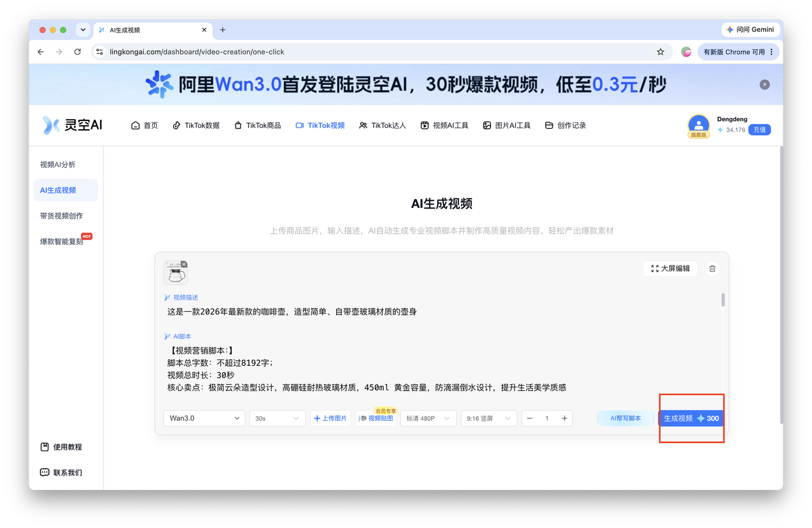Viewport: 812px width, 528px height.
Task: Open the 首页 home tab
Action: click(145, 126)
